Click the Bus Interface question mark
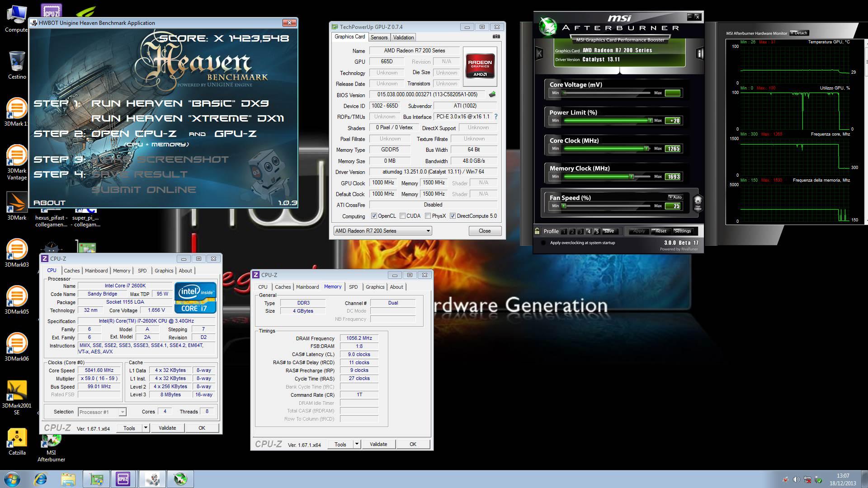 [496, 117]
